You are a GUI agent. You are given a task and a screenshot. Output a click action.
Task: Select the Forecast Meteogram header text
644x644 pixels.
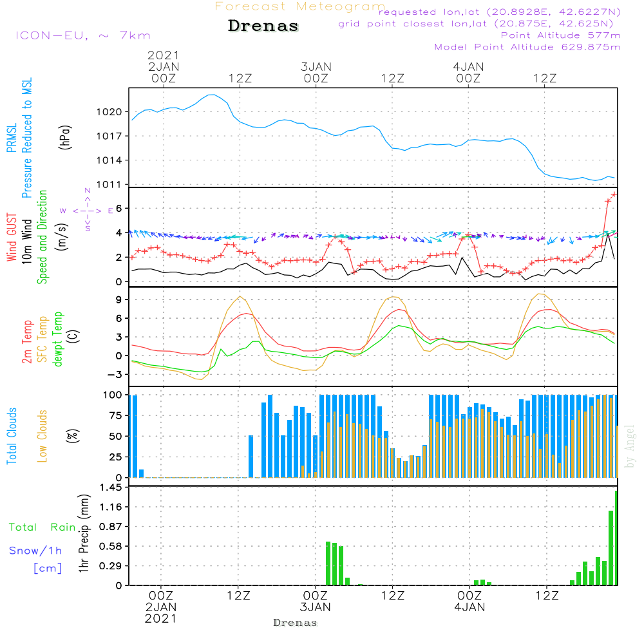tap(300, 7)
